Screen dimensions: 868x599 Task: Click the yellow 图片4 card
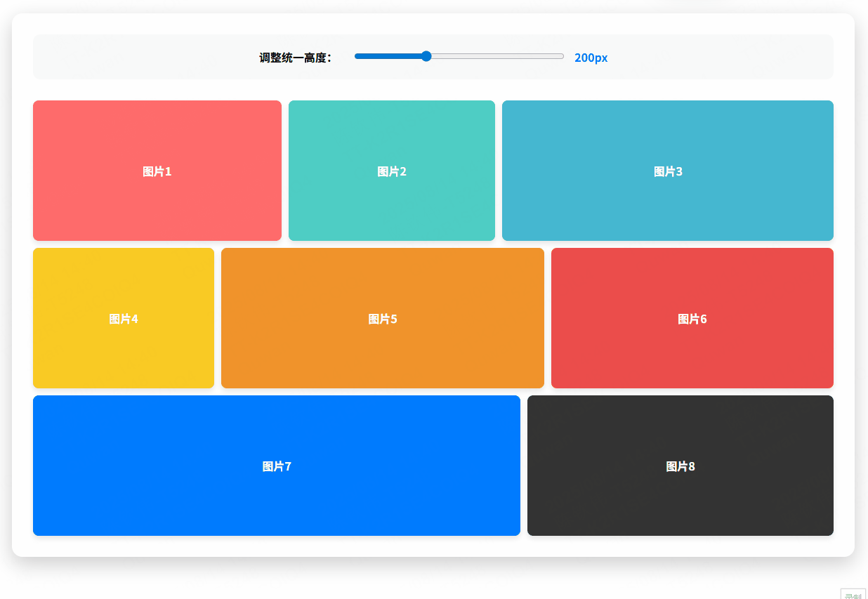[123, 318]
